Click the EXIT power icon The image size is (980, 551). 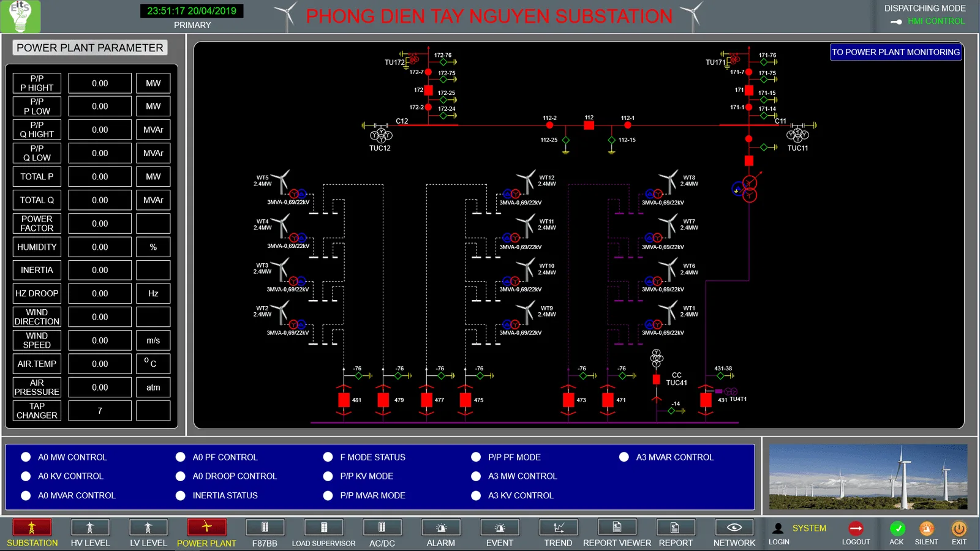[959, 528]
